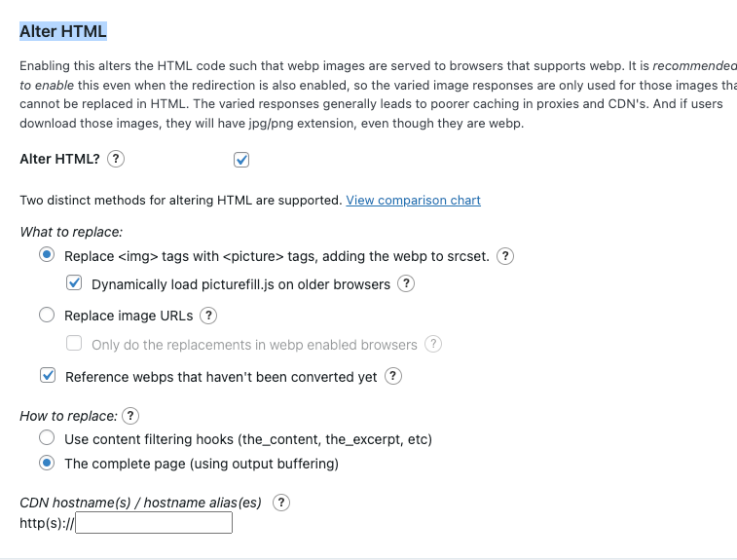Choose the Replace image URLs radio option

tap(47, 315)
